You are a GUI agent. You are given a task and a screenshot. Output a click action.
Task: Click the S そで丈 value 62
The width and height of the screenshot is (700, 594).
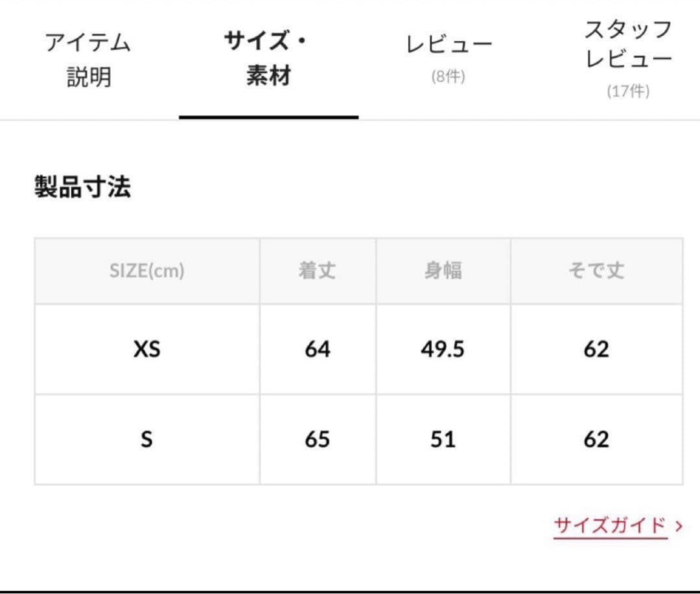[596, 440]
